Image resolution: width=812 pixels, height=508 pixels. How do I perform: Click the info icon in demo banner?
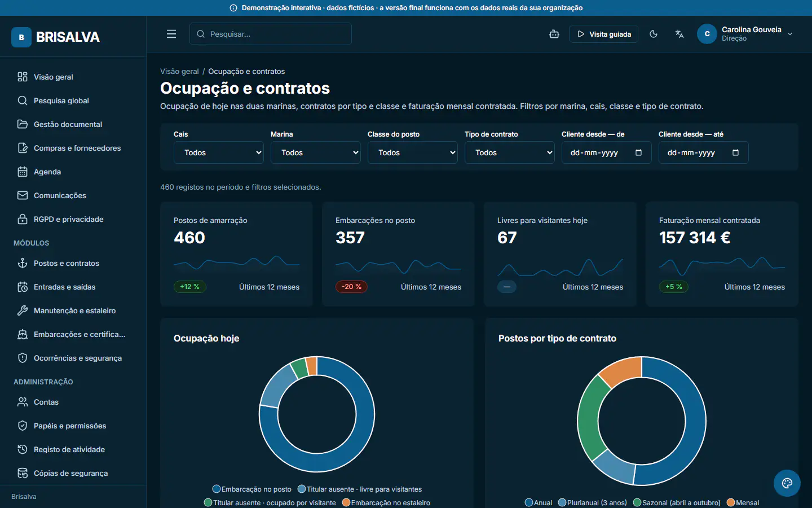point(233,8)
